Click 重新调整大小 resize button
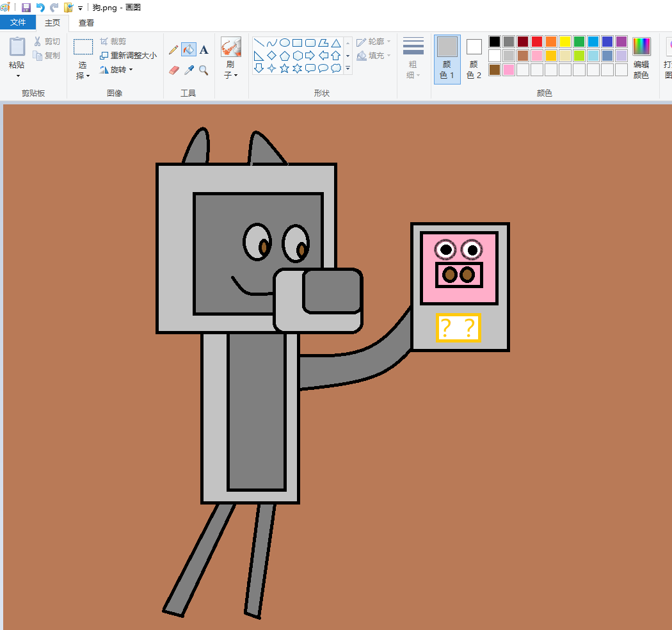672x630 pixels. tap(129, 56)
